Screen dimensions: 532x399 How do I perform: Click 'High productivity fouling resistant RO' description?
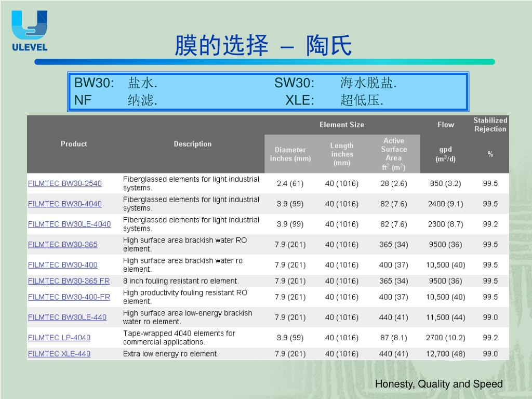click(x=185, y=297)
